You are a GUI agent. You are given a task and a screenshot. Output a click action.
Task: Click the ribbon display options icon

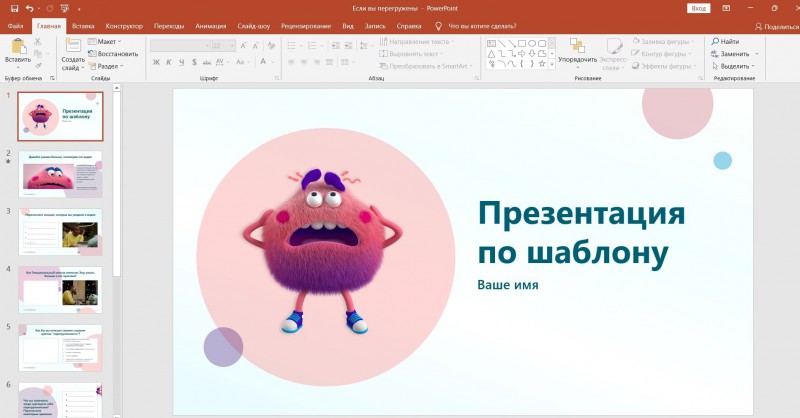click(726, 8)
